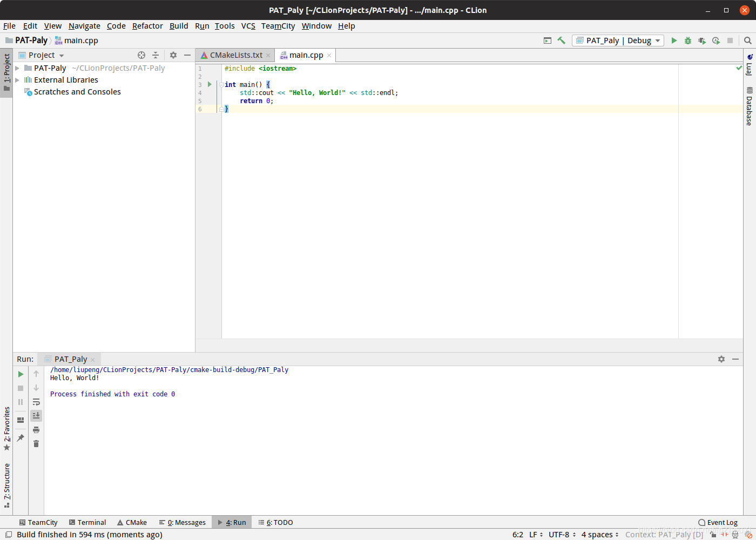Screen dimensions: 756x540
Task: Click the toolbar stop square
Action: pos(730,40)
